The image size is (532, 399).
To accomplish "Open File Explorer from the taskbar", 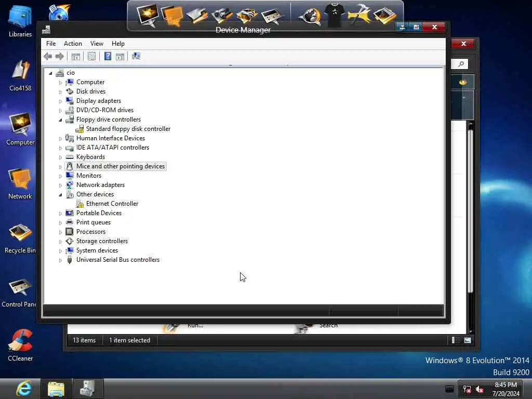I will click(x=56, y=389).
